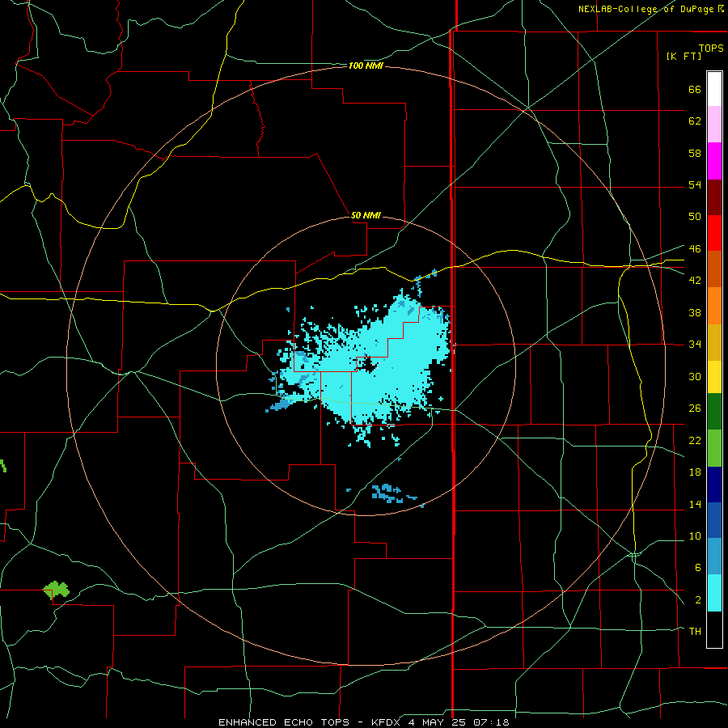Click the legend value "34"
728x728 pixels.
tap(695, 344)
